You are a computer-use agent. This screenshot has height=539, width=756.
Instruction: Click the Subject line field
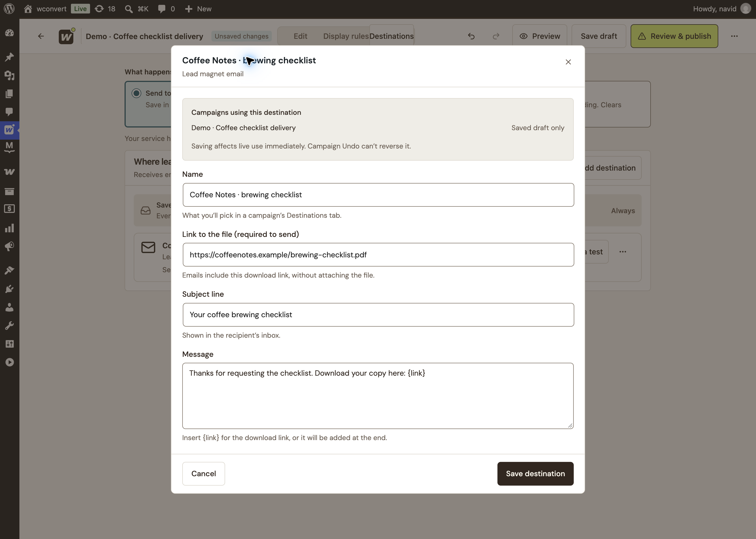click(378, 315)
